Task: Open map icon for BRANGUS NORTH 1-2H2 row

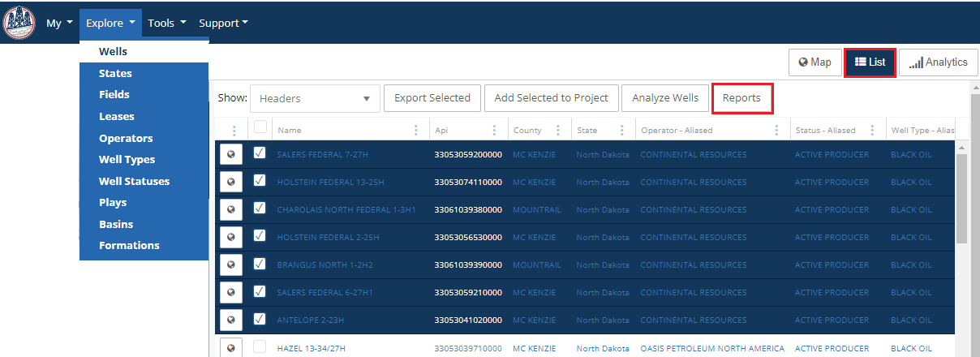Action: pyautogui.click(x=231, y=265)
